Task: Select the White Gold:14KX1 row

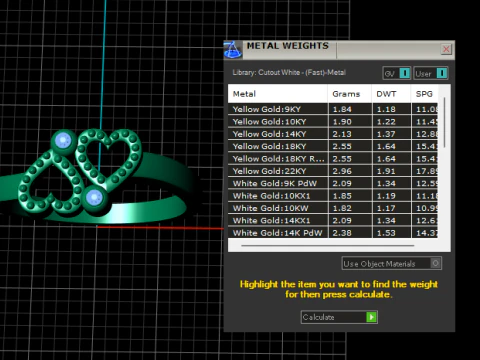Action: [333, 220]
